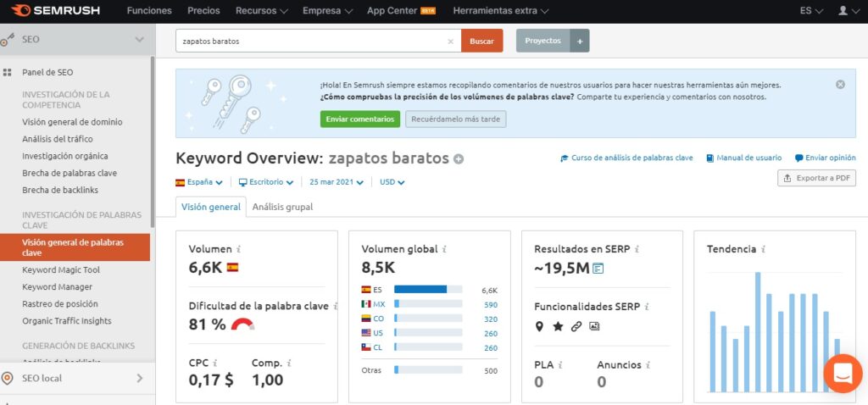This screenshot has width=868, height=405.
Task: Open the USD currency dropdown
Action: click(392, 182)
